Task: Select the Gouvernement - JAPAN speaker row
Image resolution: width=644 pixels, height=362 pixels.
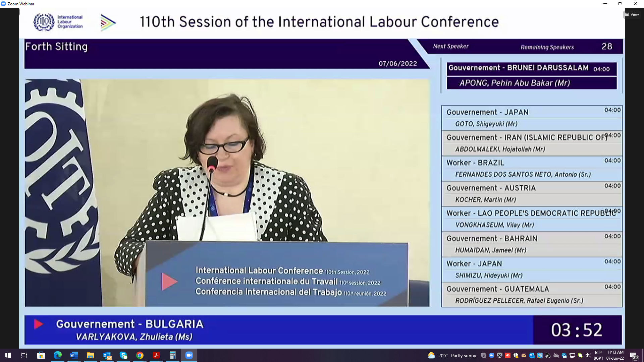Action: tap(532, 118)
